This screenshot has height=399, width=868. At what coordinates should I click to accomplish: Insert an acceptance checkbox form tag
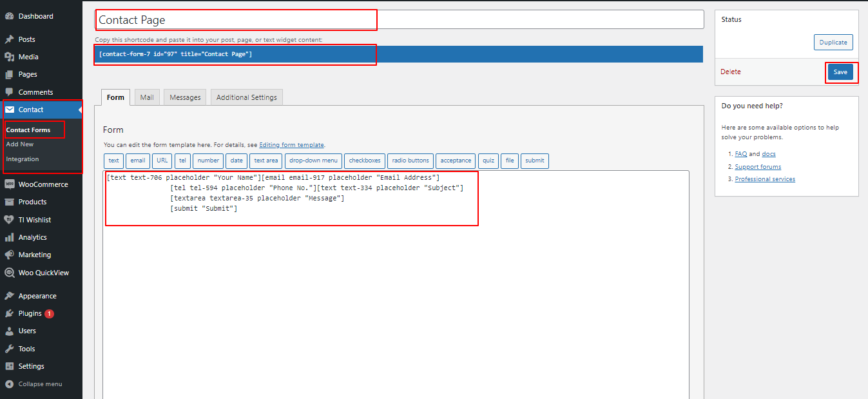click(456, 161)
